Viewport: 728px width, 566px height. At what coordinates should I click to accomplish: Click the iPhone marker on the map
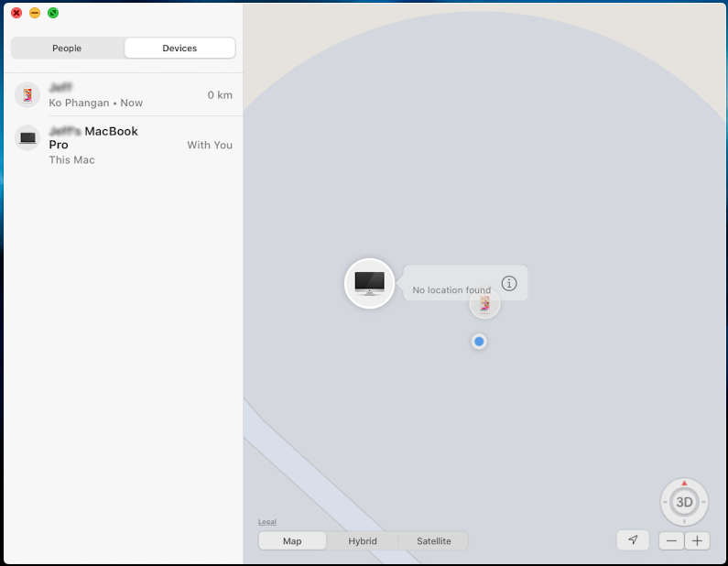pos(484,304)
